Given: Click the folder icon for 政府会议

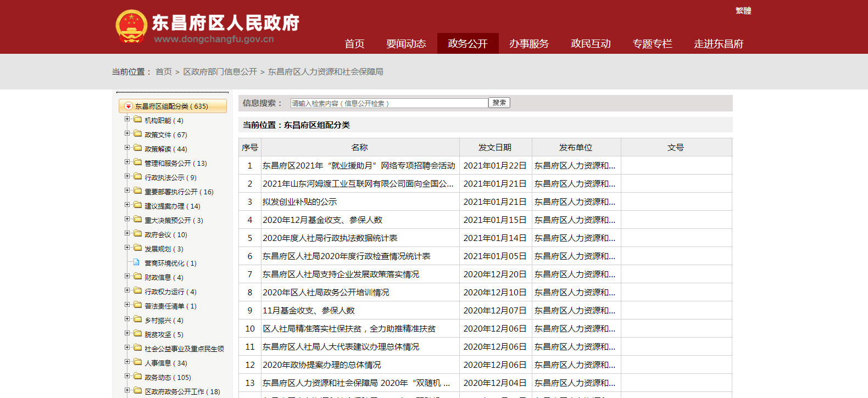Looking at the screenshot, I should tap(138, 233).
